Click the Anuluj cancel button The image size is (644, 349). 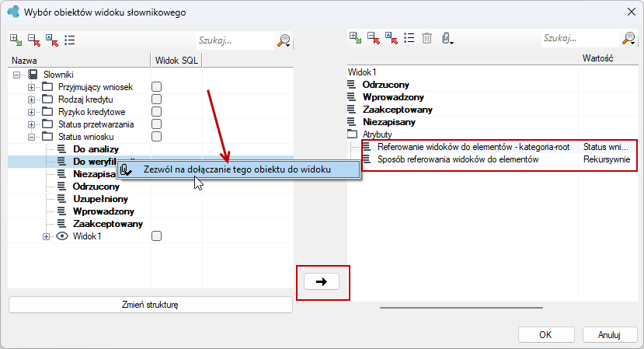pos(609,334)
